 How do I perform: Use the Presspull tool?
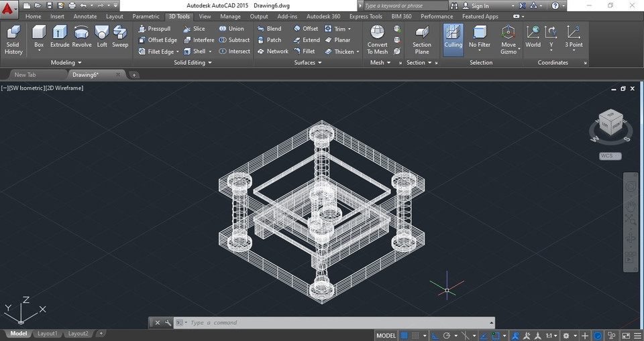click(154, 29)
